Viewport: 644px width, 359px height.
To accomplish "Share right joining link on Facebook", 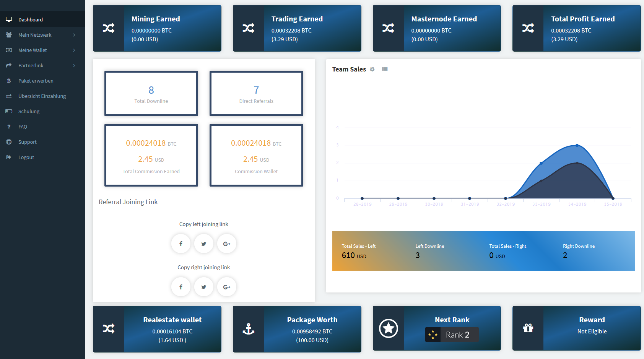I will 181,287.
